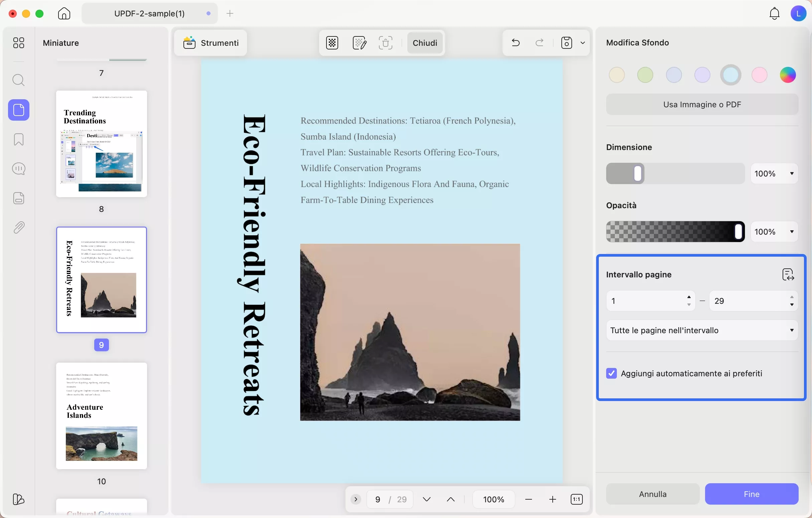Show the annotations comment panel
812x518 pixels.
click(19, 168)
